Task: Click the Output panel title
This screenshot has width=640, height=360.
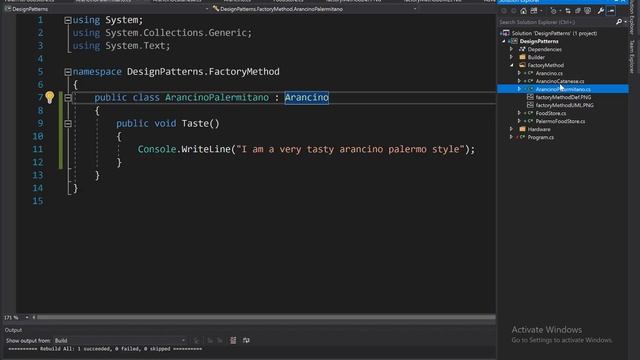Action: [13, 330]
